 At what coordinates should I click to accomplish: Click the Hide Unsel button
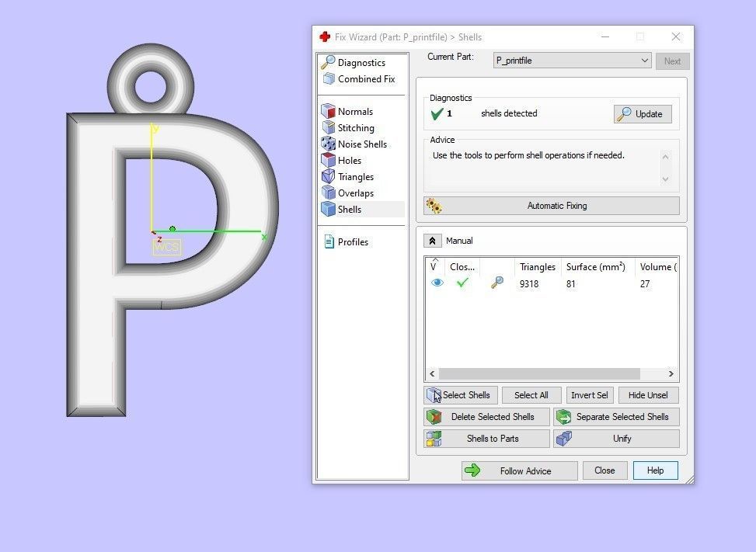pos(648,395)
